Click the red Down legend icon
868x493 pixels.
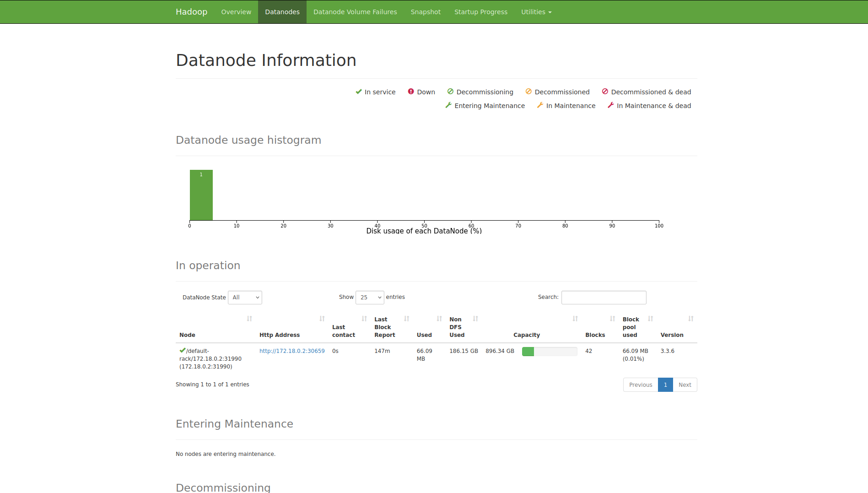[411, 92]
